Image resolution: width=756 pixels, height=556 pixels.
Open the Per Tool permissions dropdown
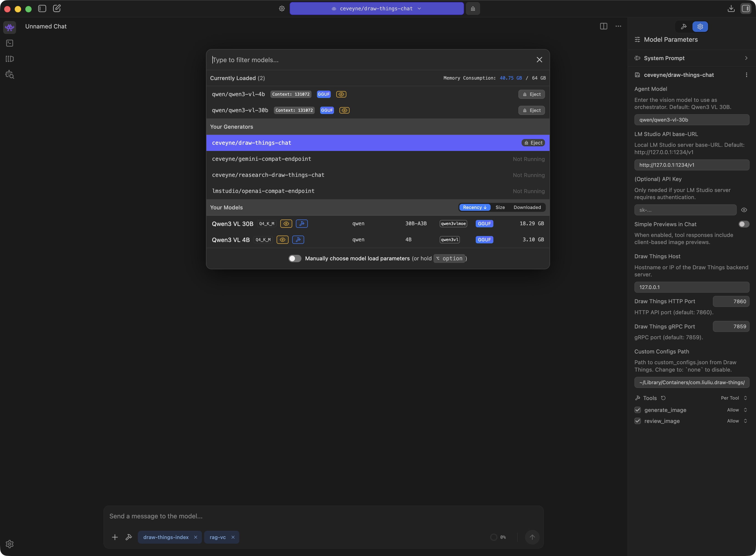pos(734,398)
